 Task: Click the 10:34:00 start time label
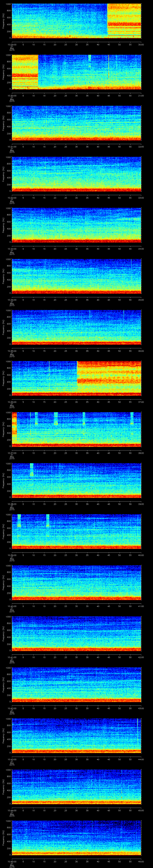click(x=12, y=300)
